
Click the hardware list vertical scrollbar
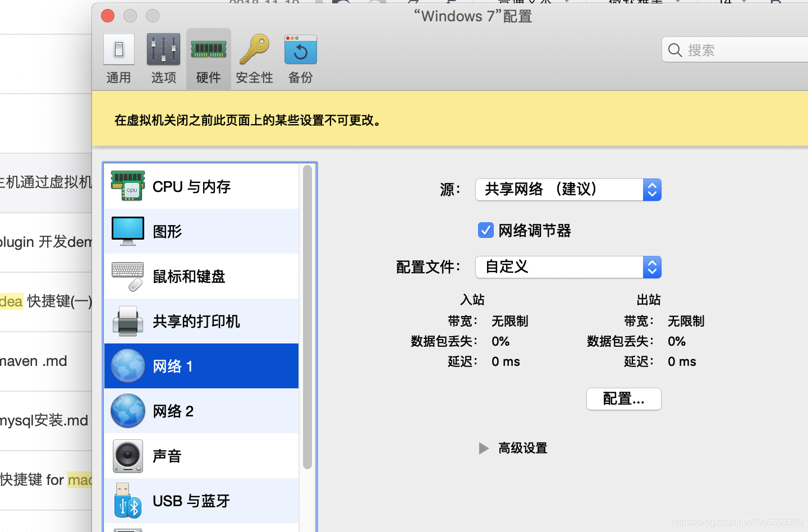(x=307, y=317)
